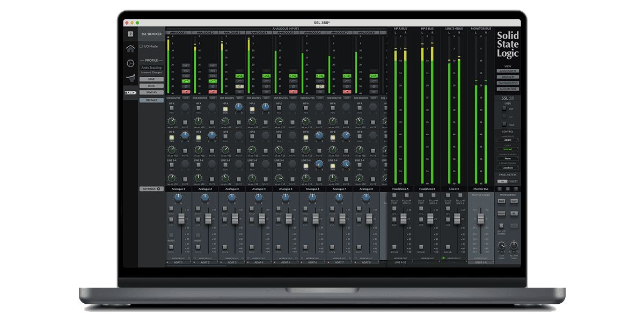Switch view to PLAYBACK RTNS
Screen dimensions: 644x322
(x=508, y=83)
